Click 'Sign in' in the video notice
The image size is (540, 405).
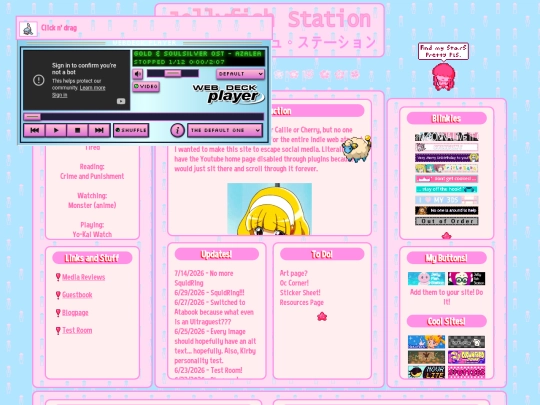click(60, 95)
